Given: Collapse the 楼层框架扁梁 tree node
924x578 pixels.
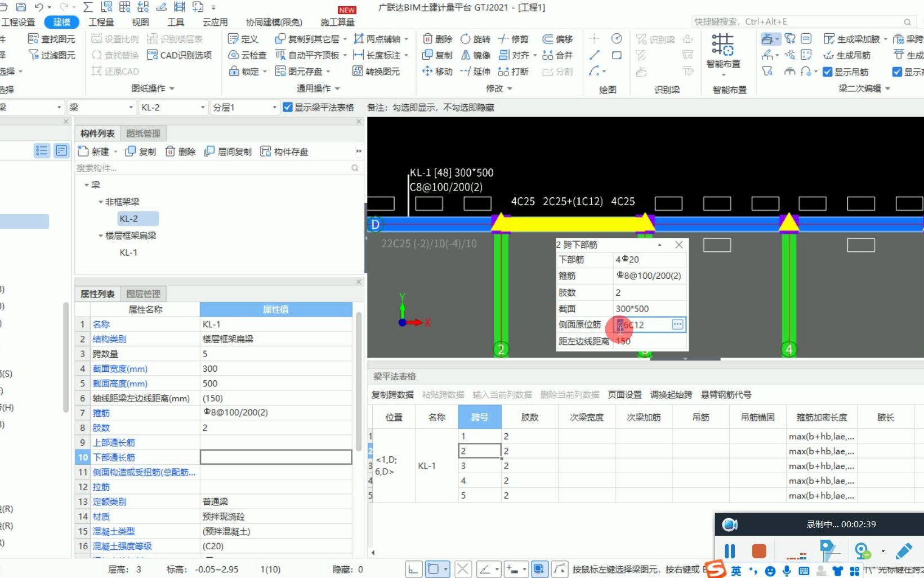Looking at the screenshot, I should tap(101, 235).
